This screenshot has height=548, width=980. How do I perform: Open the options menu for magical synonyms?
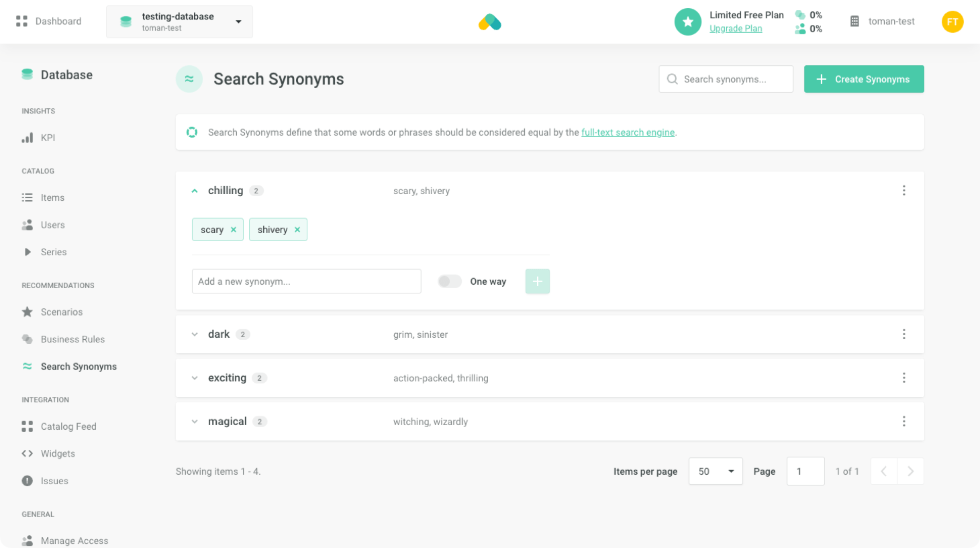(903, 422)
